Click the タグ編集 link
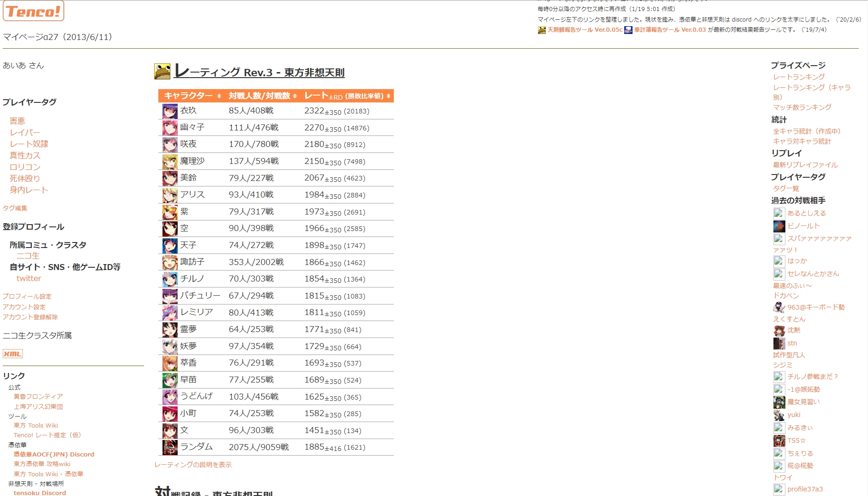Image resolution: width=868 pixels, height=496 pixels. pos(15,208)
